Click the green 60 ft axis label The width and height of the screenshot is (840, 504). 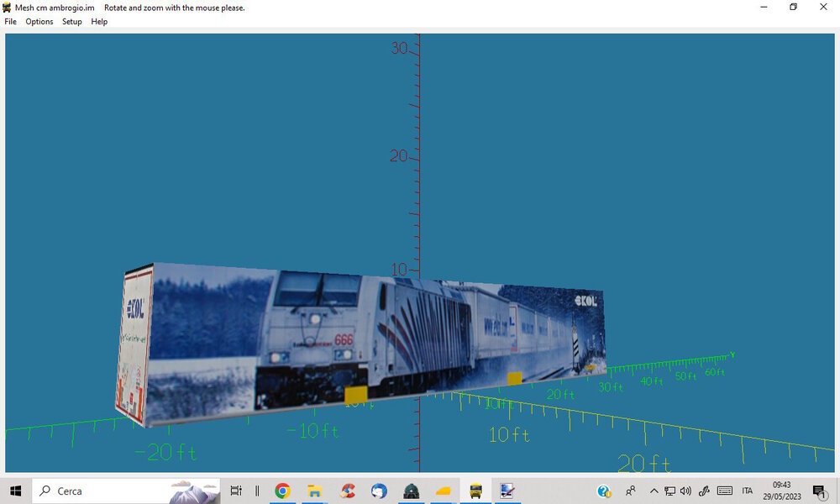click(x=715, y=372)
